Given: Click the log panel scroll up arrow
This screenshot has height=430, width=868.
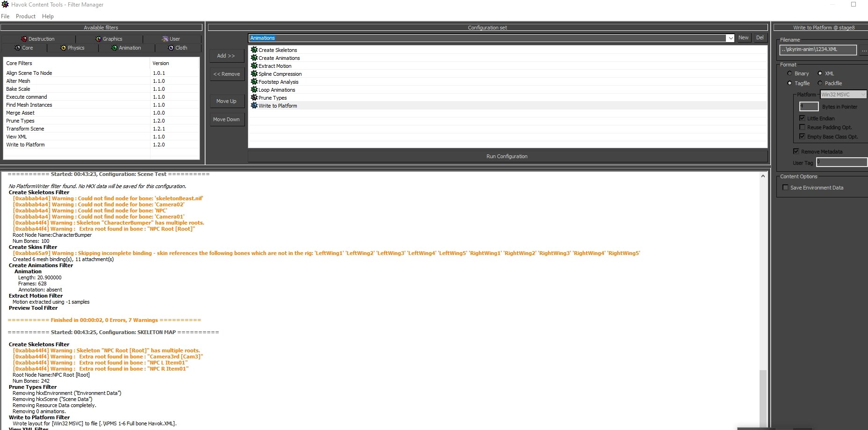Looking at the screenshot, I should pos(763,176).
